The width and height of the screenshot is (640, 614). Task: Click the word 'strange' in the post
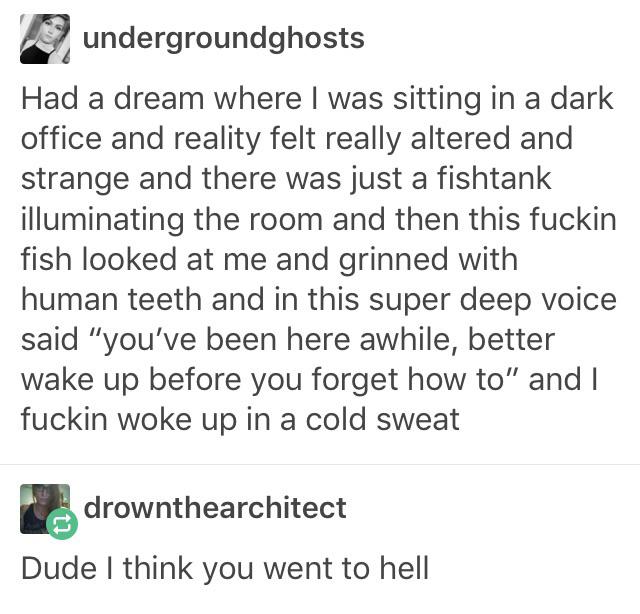pyautogui.click(x=76, y=180)
